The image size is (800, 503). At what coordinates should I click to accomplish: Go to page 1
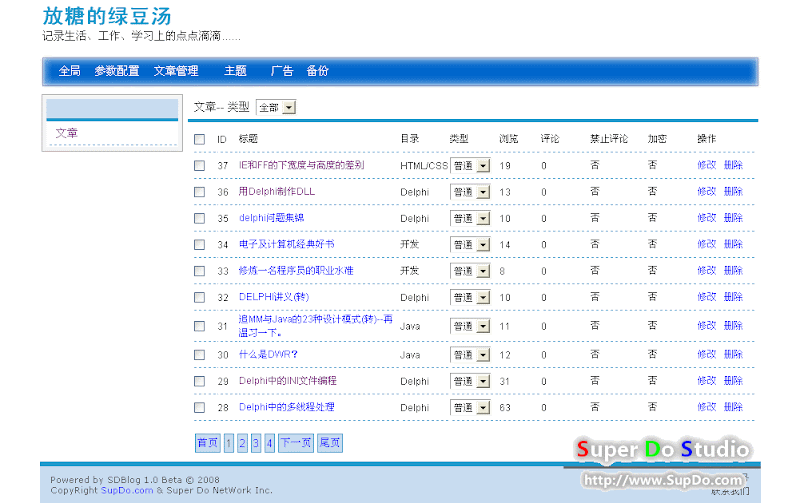229,443
